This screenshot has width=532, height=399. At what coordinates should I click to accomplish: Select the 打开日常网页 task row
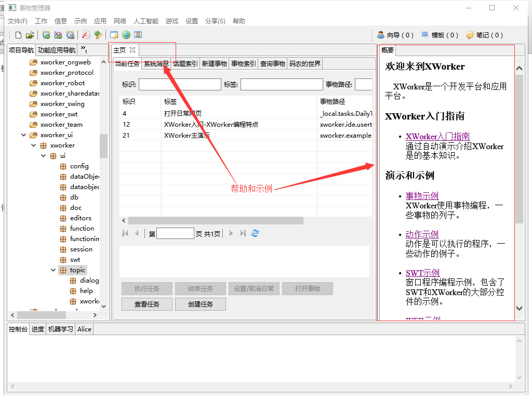click(x=246, y=114)
